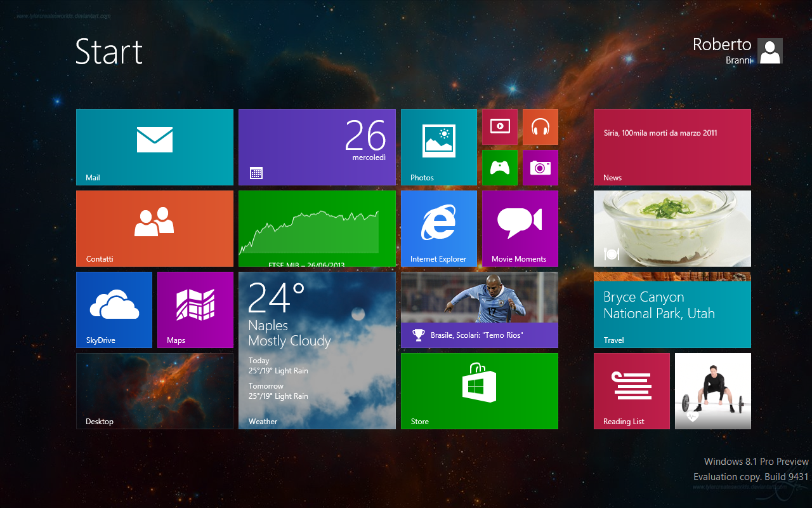The width and height of the screenshot is (812, 508).
Task: Open the Sport tile about Brasile, Scolari
Action: point(480,310)
